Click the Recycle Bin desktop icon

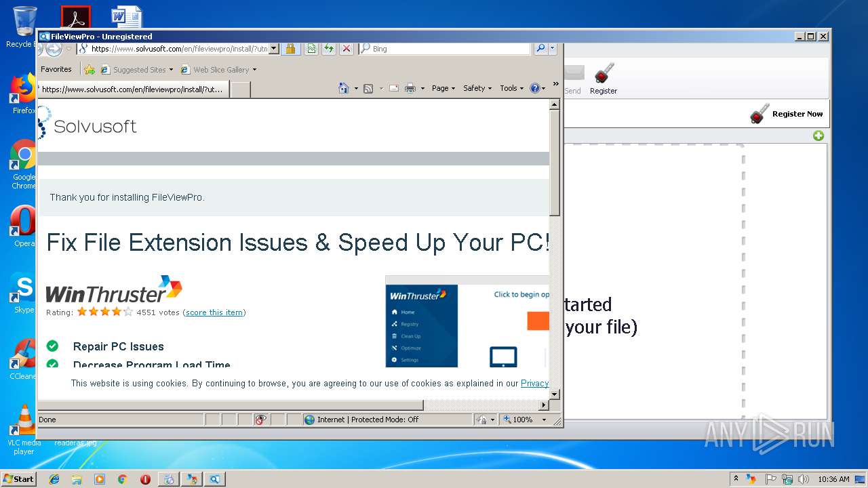tap(24, 27)
